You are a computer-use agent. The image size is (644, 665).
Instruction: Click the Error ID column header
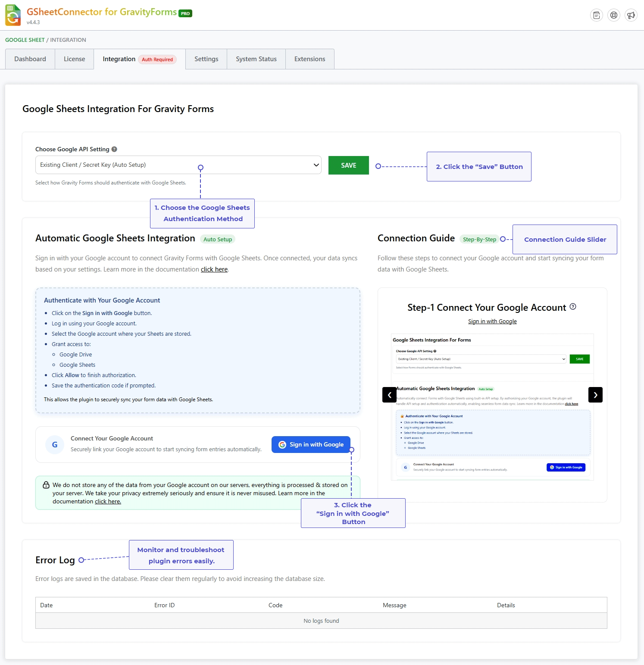tap(165, 605)
